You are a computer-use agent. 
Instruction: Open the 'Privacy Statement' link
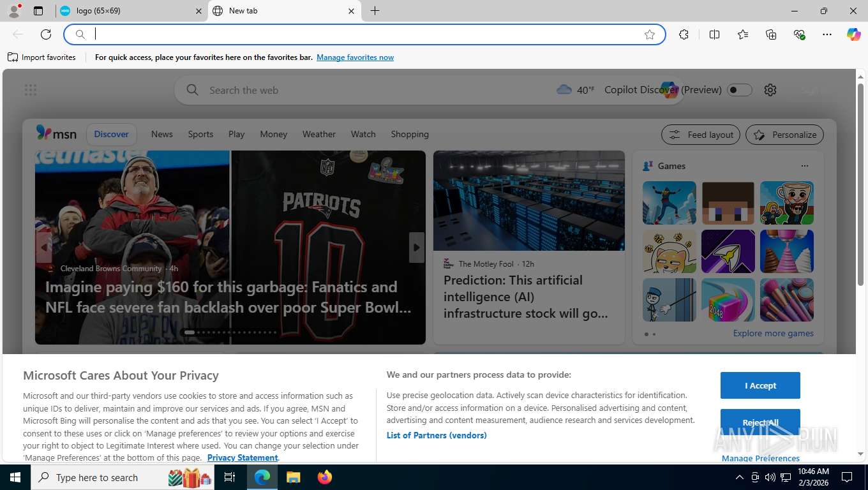click(x=243, y=457)
